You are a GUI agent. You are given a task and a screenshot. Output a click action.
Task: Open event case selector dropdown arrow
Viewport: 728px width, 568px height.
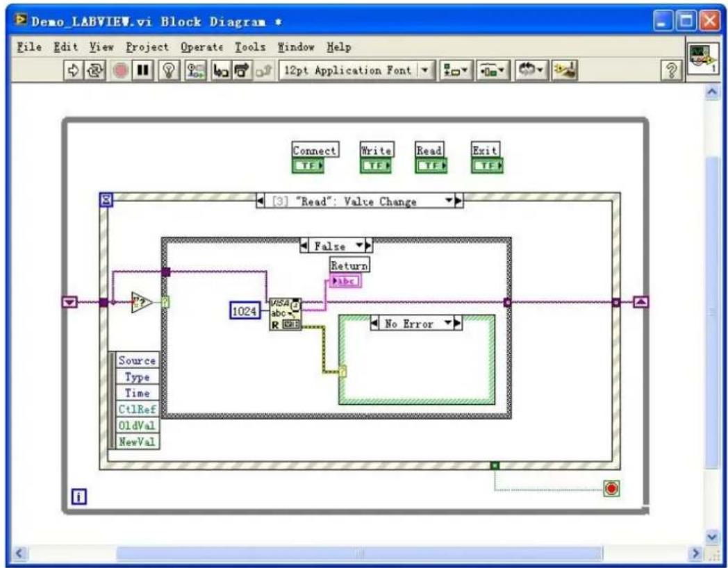click(449, 201)
